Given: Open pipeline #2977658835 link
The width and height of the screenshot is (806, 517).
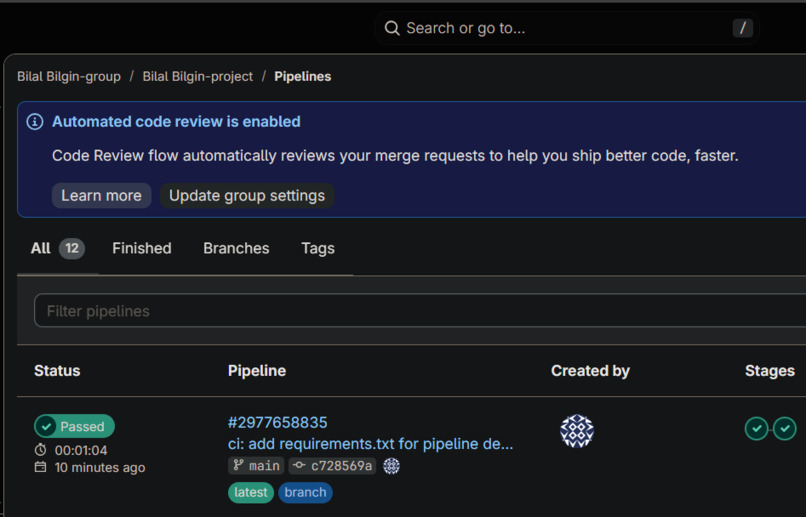Looking at the screenshot, I should (x=278, y=422).
